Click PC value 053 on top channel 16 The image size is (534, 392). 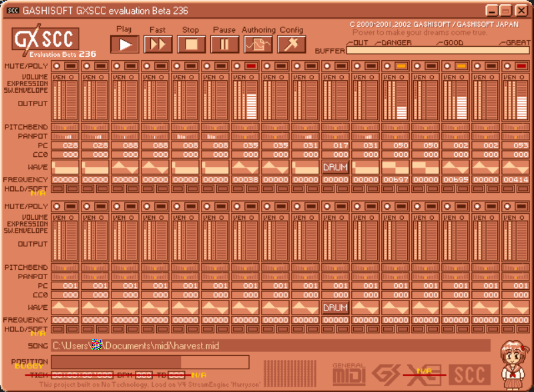point(515,146)
